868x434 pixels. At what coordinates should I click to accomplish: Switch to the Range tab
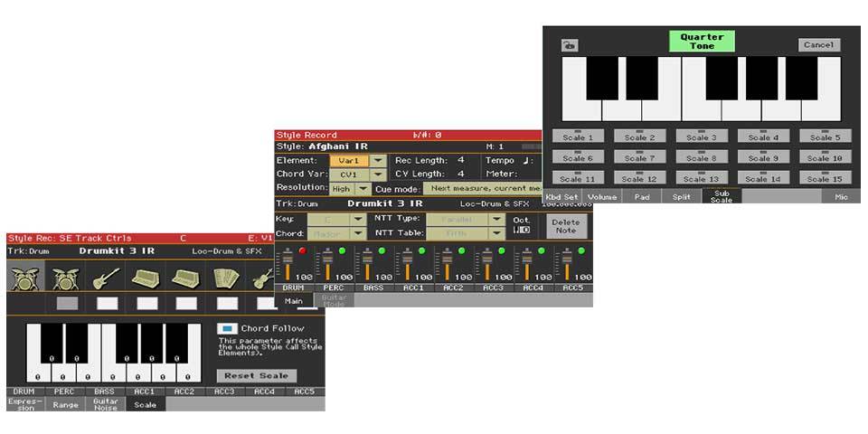66,406
